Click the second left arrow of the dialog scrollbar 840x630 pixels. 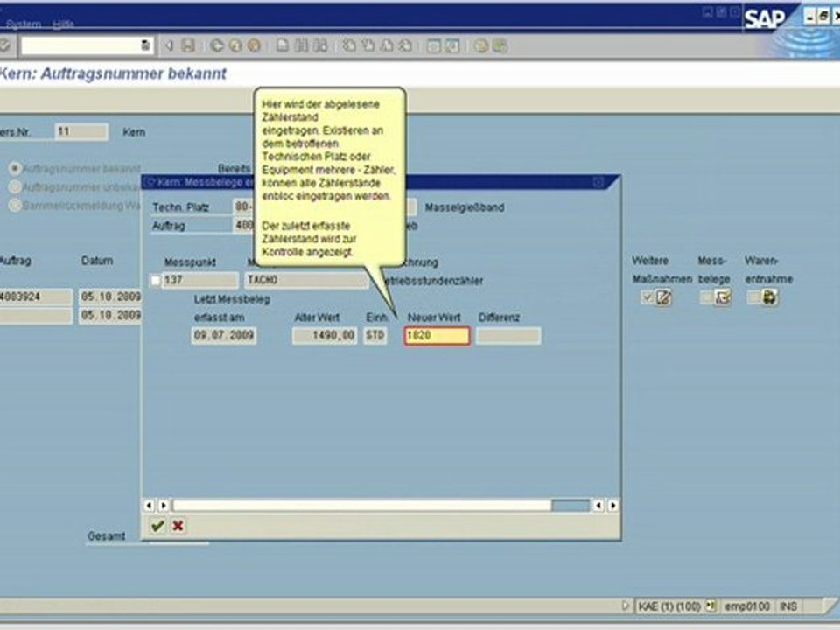(164, 505)
